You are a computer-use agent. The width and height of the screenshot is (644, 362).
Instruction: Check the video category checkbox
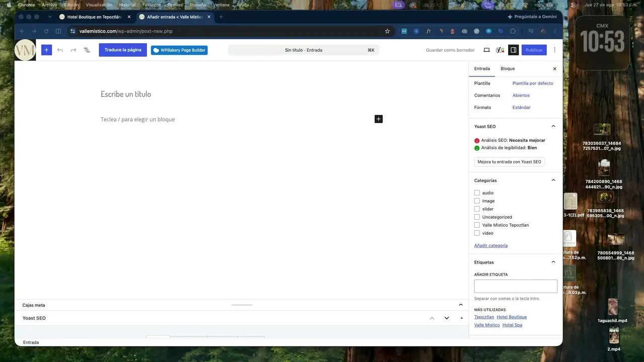click(x=477, y=233)
